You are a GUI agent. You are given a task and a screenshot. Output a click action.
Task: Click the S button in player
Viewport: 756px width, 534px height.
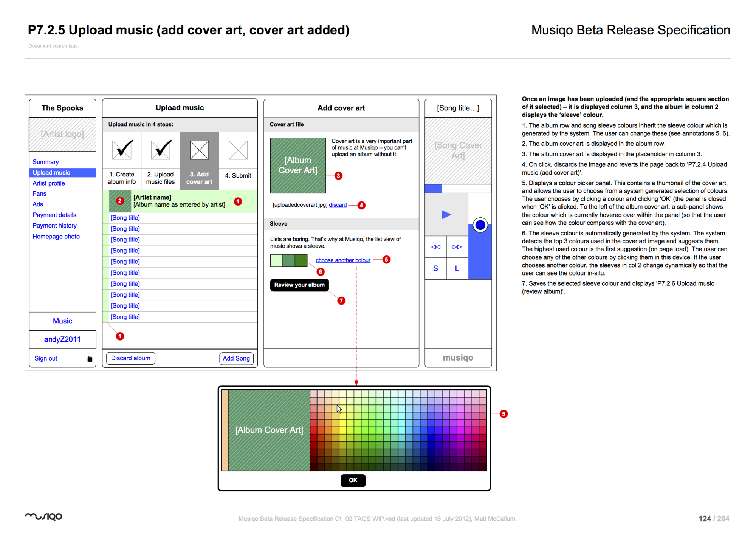(435, 268)
